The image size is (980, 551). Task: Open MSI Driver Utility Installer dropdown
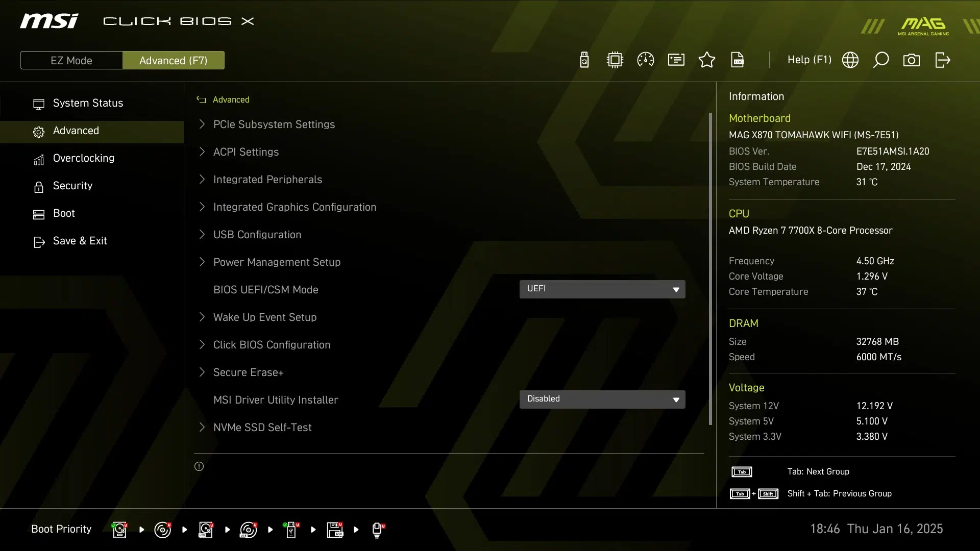(x=602, y=399)
